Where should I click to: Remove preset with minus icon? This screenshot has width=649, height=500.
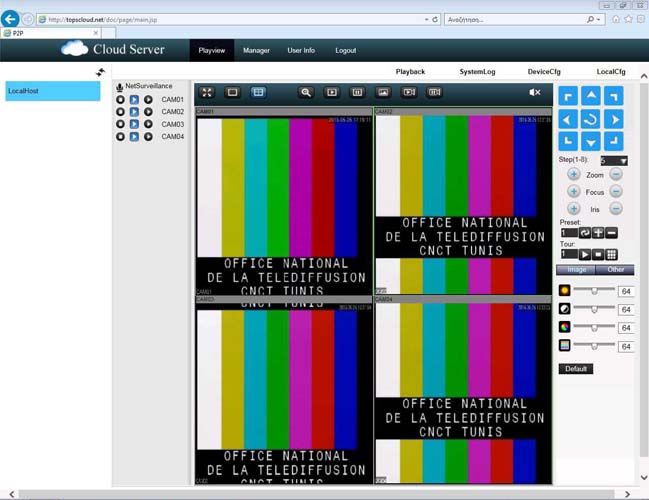click(x=611, y=233)
